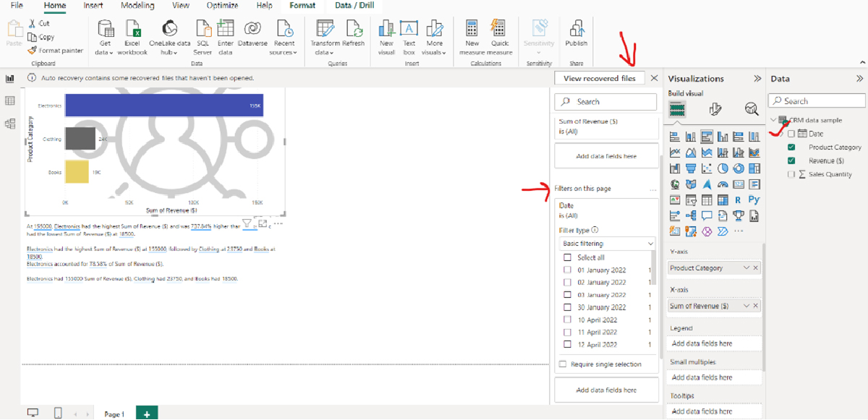Collapse the Data pane
Screen dimensions: 868x420
click(x=859, y=79)
